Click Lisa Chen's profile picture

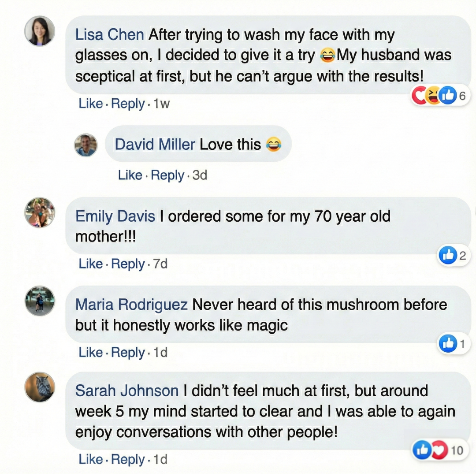[40, 31]
